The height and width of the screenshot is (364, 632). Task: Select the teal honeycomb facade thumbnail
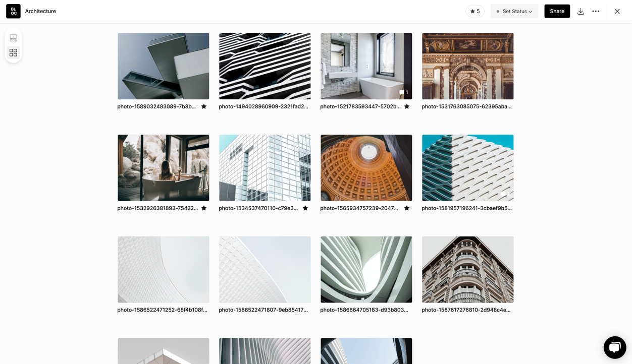click(x=467, y=168)
